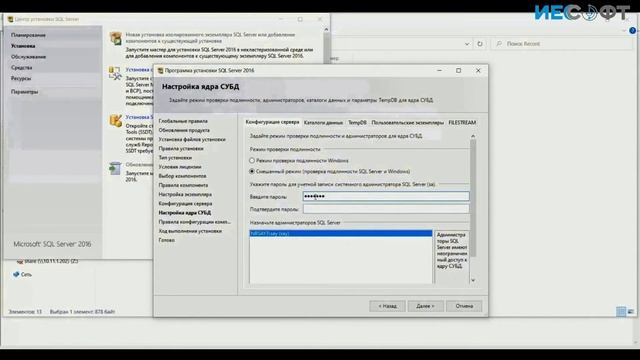Select Условия лицензии step

click(180, 167)
